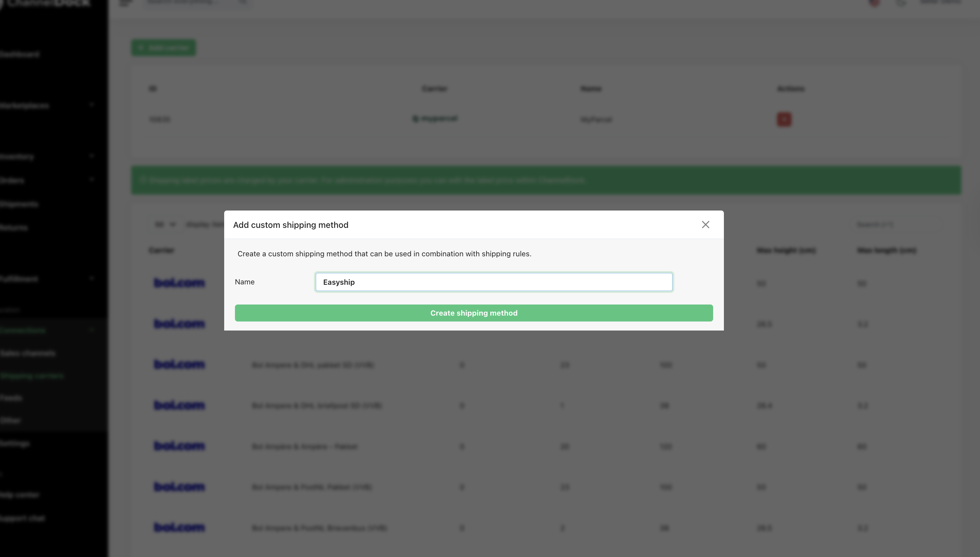
Task: Click the description about custom shipping rules
Action: pyautogui.click(x=384, y=254)
